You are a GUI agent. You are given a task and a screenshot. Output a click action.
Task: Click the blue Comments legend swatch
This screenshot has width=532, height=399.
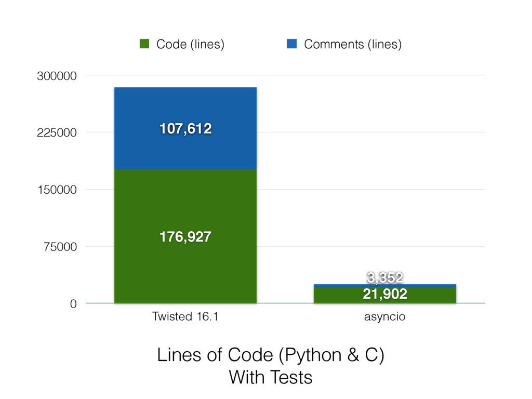point(291,44)
